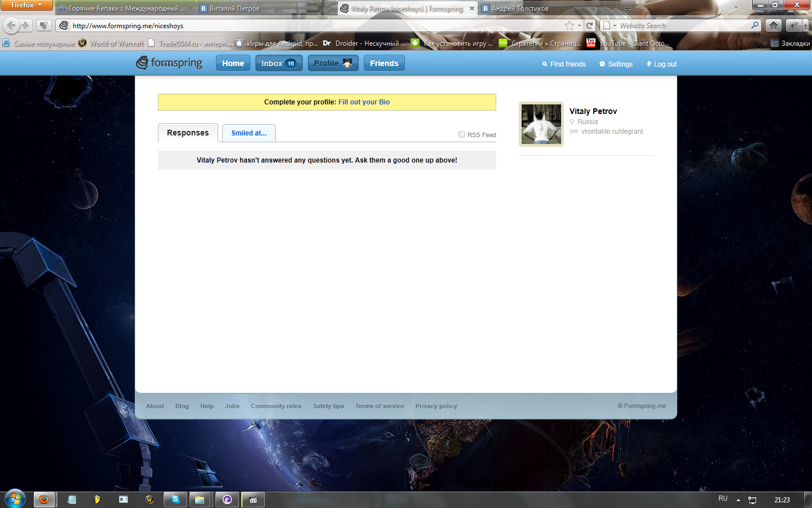Viewport: 812px width, 508px height.
Task: Open the World of Warcraft taskbar icon
Action: (149, 500)
